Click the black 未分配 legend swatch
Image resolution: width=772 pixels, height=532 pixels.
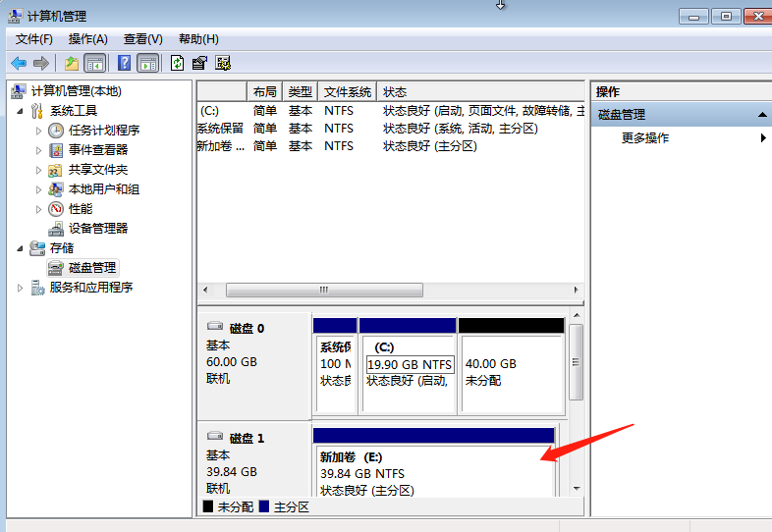point(208,506)
